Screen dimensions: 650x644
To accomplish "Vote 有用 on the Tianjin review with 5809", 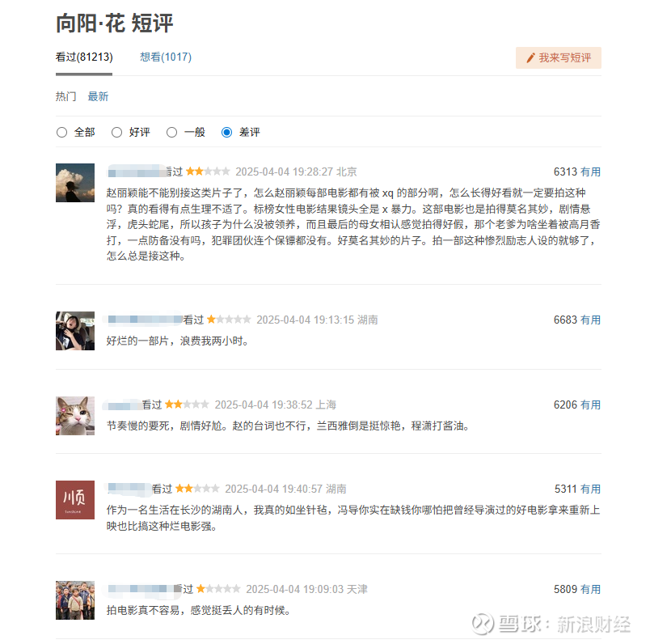I will [590, 589].
